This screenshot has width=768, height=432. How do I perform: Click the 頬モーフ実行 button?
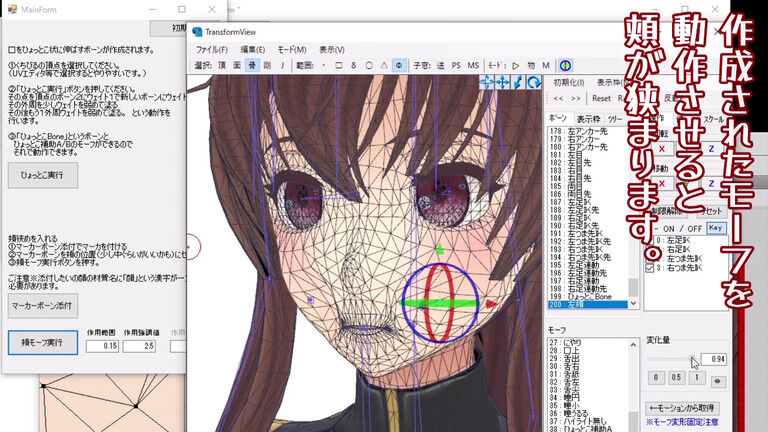[x=43, y=342]
